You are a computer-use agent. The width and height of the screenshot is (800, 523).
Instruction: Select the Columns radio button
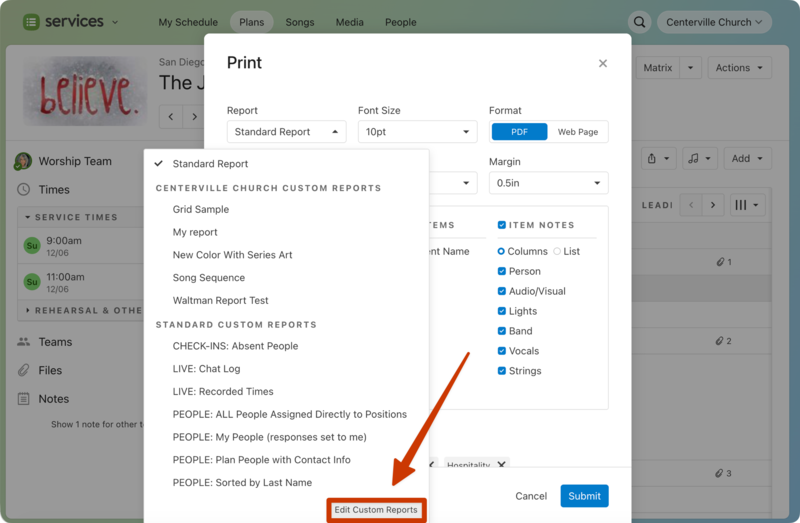(x=501, y=251)
